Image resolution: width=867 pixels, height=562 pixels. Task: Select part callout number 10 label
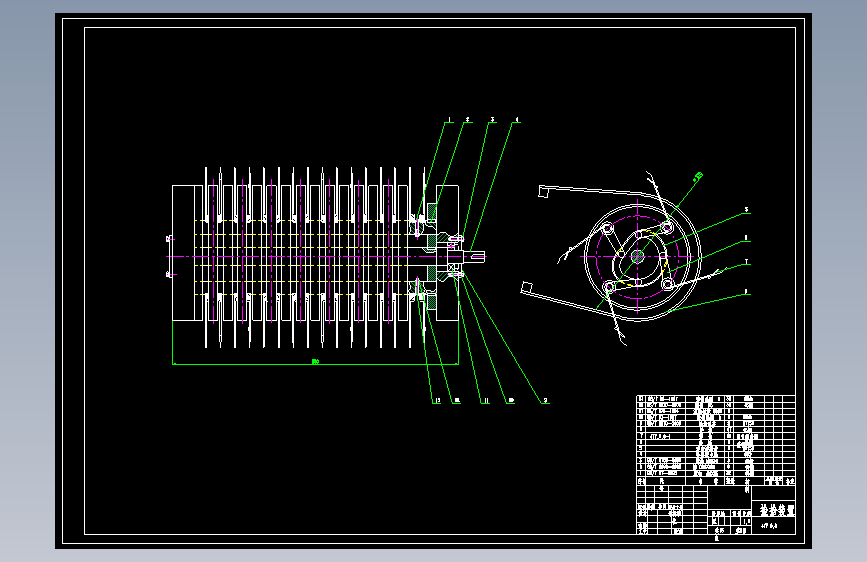[x=511, y=400]
